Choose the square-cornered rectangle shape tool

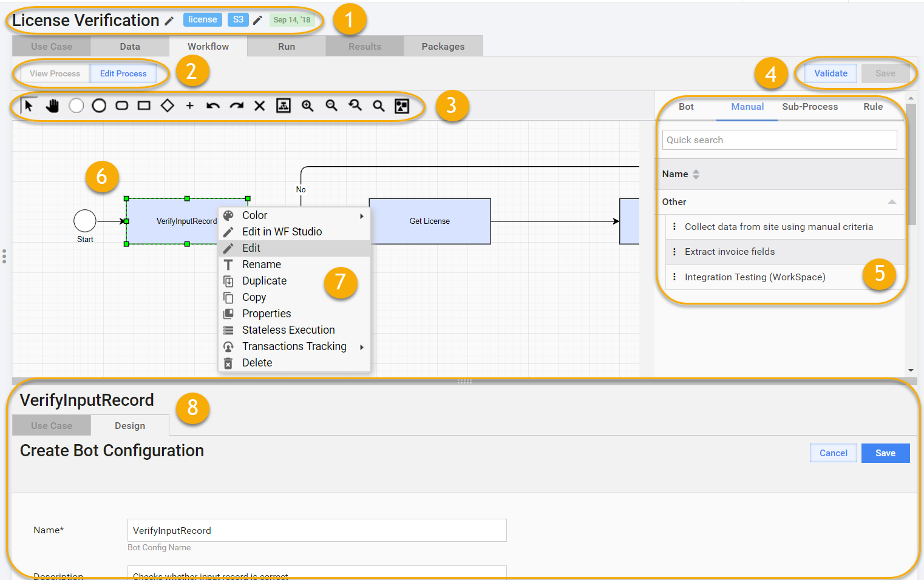[x=144, y=106]
